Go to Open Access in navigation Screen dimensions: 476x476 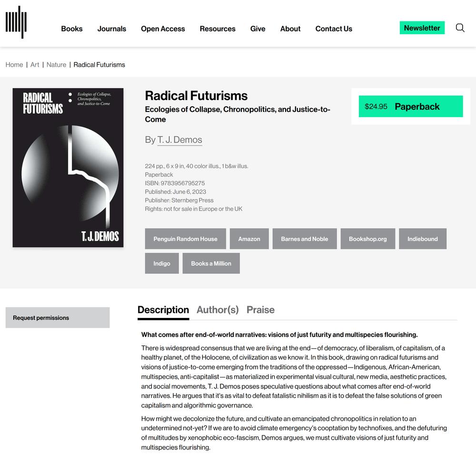point(163,29)
